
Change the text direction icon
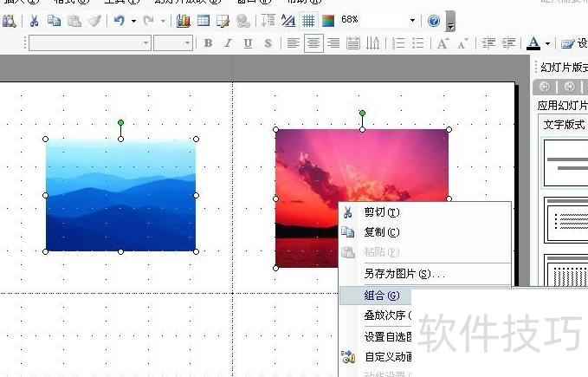372,43
